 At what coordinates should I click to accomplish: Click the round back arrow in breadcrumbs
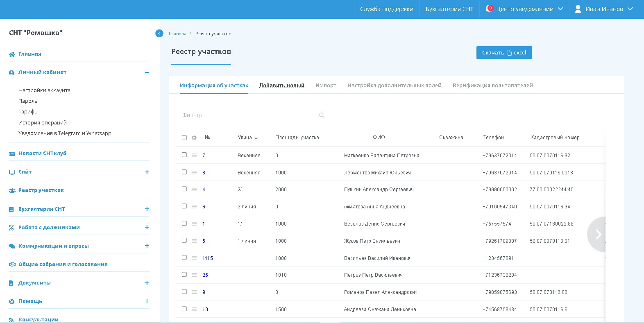point(159,34)
